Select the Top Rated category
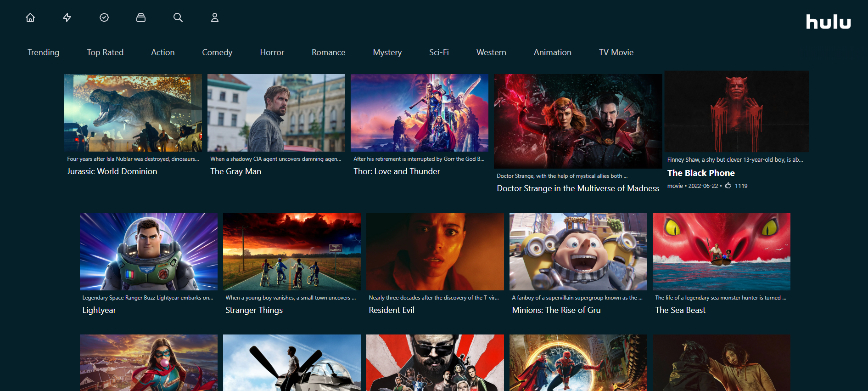 pos(105,52)
